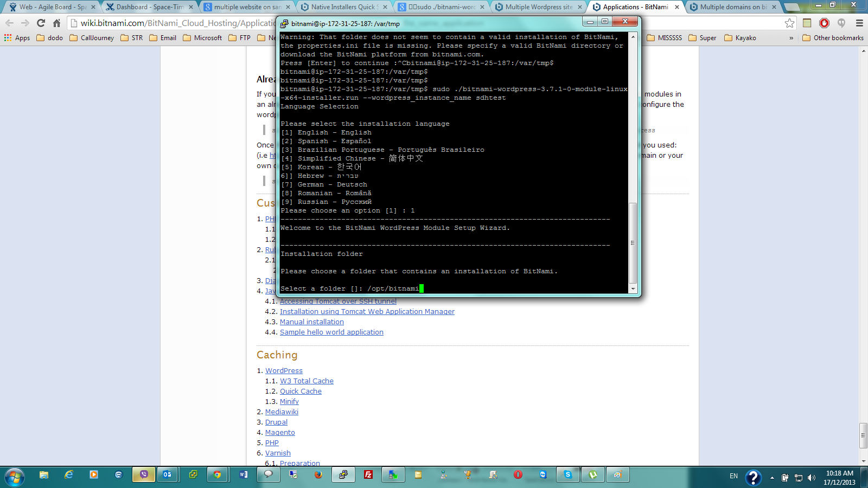The image size is (868, 488).
Task: Open Windows Explorer from the taskbar
Action: (44, 475)
